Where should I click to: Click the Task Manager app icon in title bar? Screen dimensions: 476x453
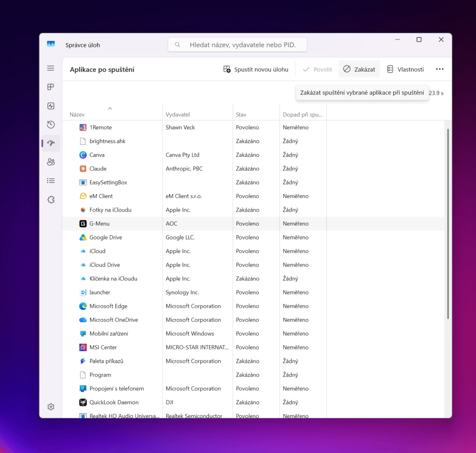coord(51,44)
